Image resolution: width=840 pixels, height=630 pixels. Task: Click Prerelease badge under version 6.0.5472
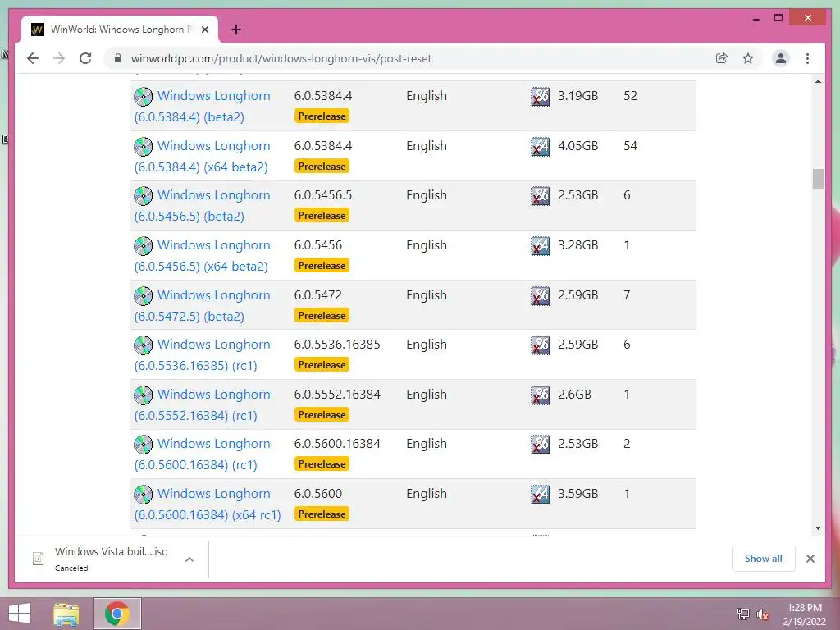coord(322,316)
